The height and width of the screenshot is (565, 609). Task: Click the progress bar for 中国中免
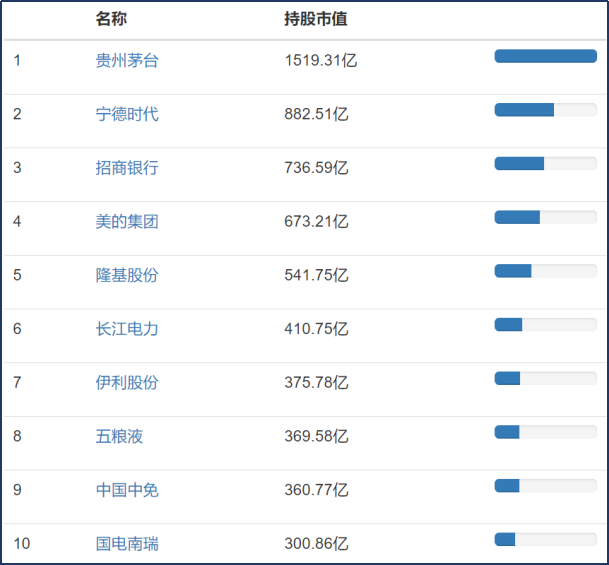point(546,485)
